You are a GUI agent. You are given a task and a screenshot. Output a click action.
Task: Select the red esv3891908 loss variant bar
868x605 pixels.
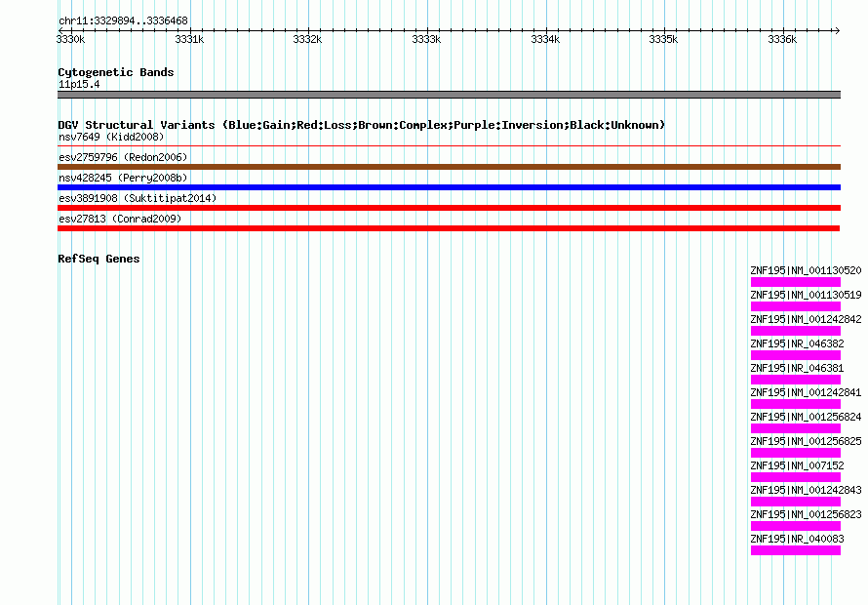point(449,208)
